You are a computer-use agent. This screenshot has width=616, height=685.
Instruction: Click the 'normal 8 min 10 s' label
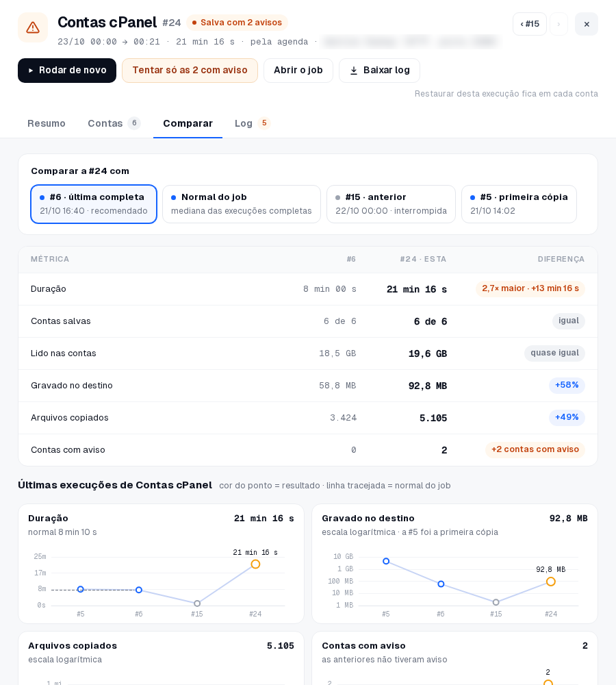[x=62, y=532]
